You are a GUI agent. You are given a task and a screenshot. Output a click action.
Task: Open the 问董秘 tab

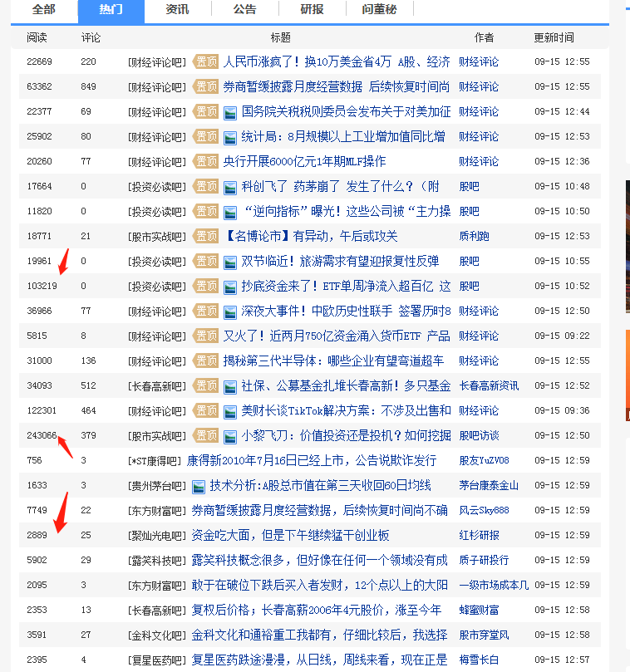(x=379, y=9)
